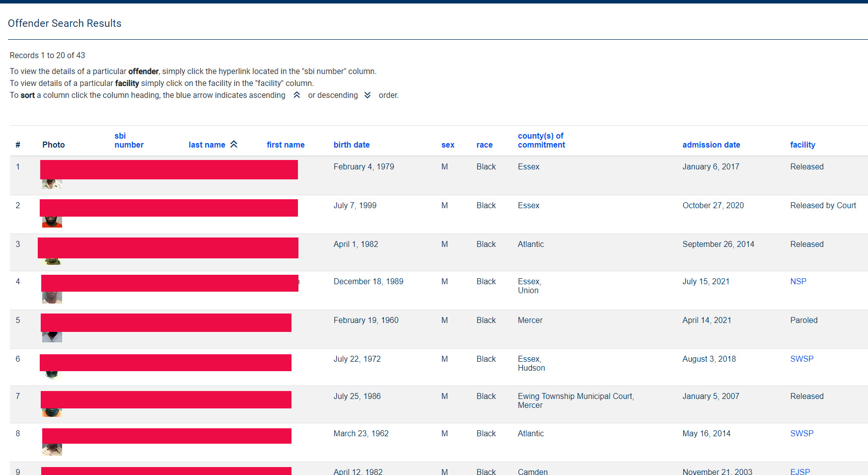Sort by county(s) of commitment
868x475 pixels.
541,140
